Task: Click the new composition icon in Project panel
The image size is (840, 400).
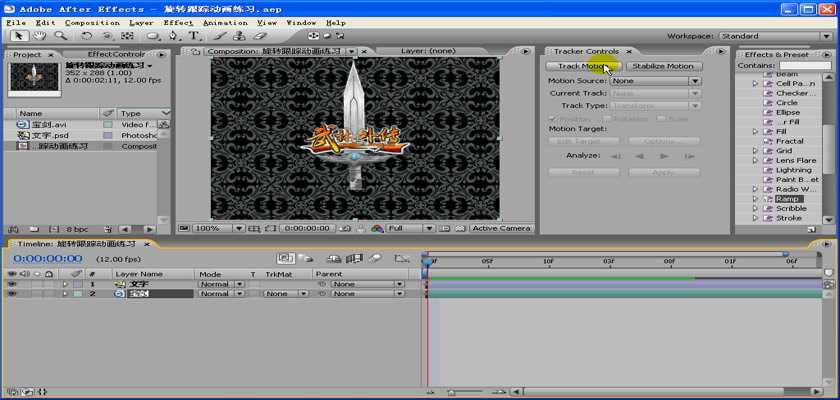Action: tap(54, 229)
